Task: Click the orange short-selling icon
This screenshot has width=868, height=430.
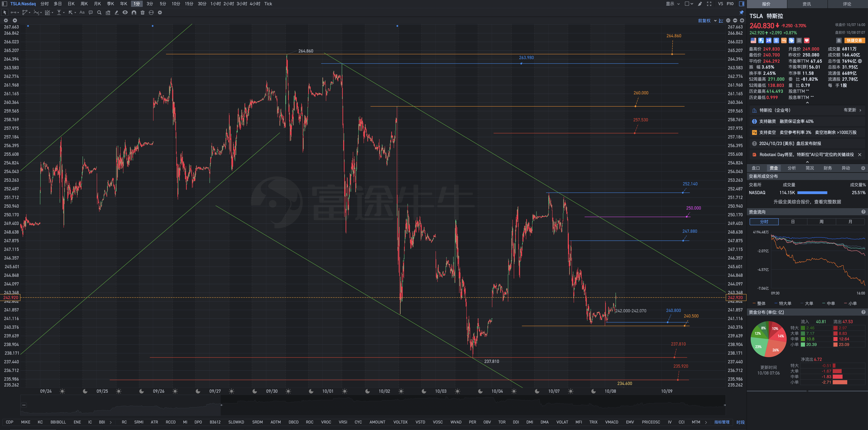Action: [784, 40]
